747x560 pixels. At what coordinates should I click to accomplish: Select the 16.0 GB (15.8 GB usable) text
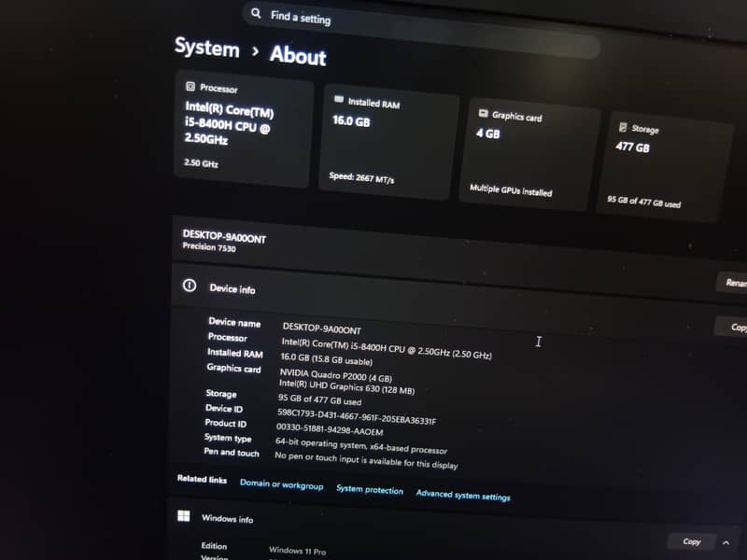pos(326,359)
